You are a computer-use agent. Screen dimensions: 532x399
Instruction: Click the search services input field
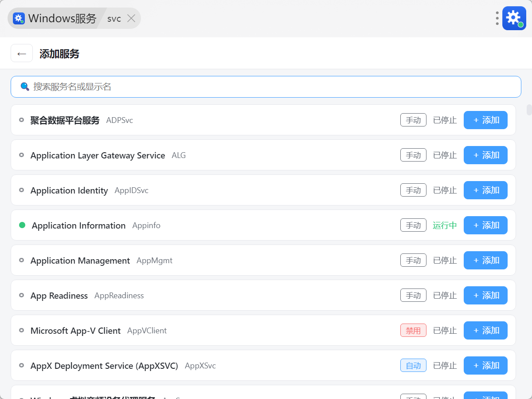click(x=266, y=87)
